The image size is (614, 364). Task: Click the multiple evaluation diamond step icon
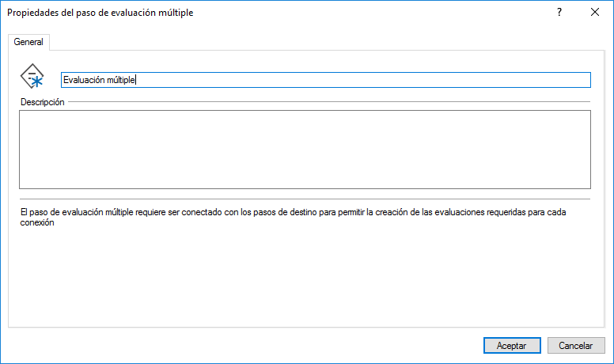[x=32, y=77]
